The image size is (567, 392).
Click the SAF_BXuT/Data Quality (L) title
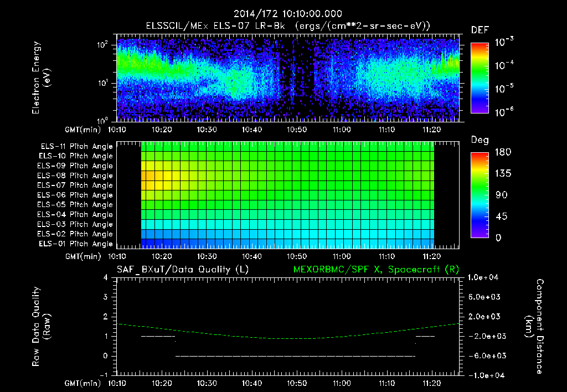pos(183,270)
